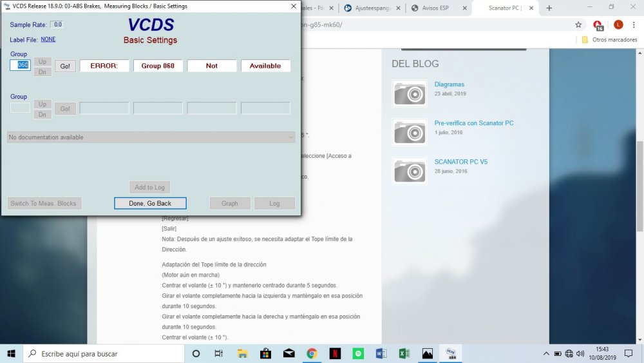The width and height of the screenshot is (644, 363).
Task: Click the Available value field
Action: click(265, 66)
